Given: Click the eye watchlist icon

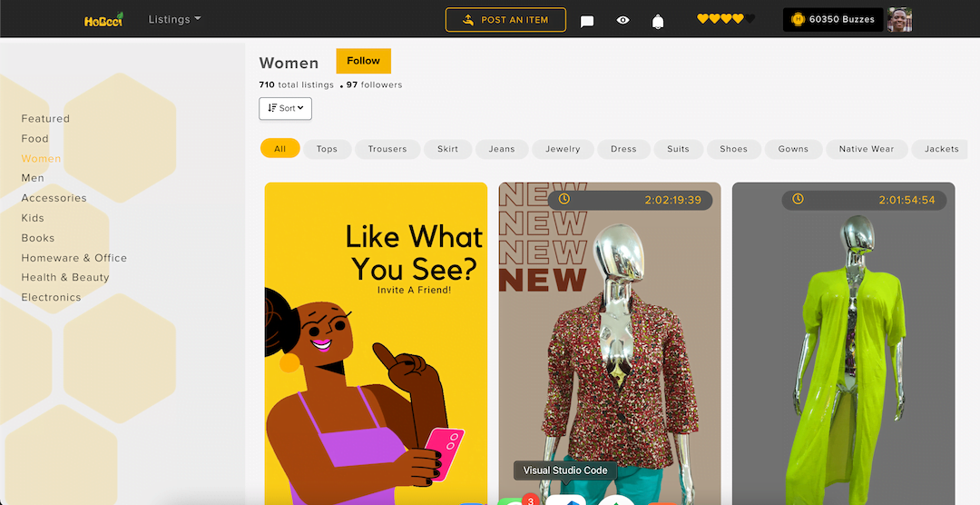Looking at the screenshot, I should pyautogui.click(x=622, y=20).
